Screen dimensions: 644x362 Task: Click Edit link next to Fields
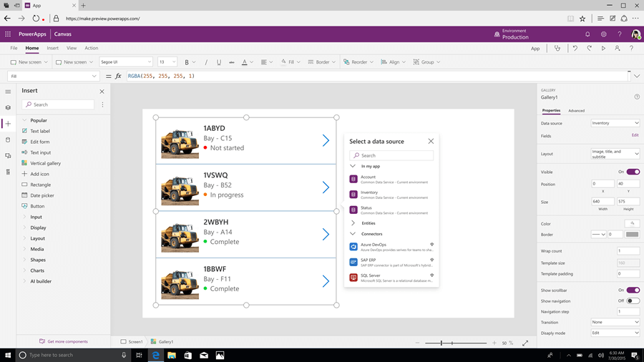pos(635,135)
